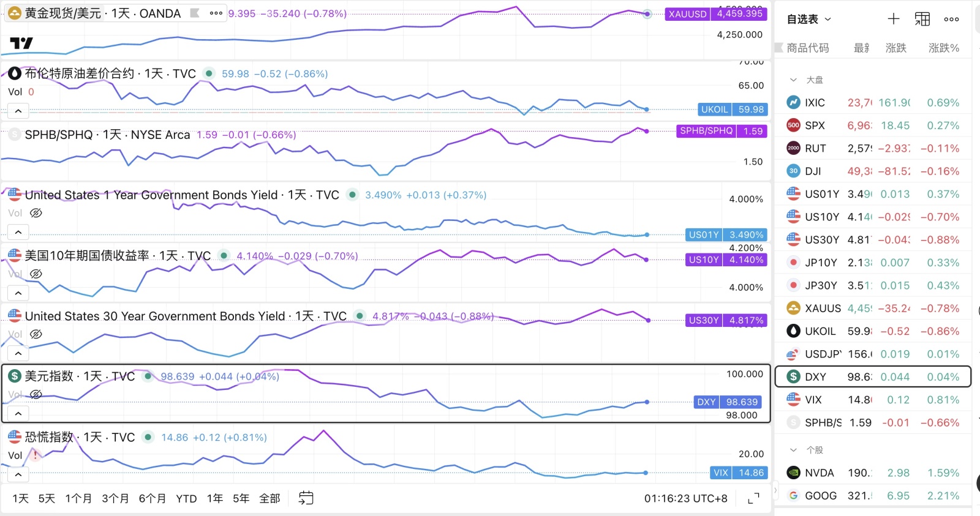The image size is (980, 516).
Task: Click the add symbol plus icon in watchlist
Action: point(894,19)
